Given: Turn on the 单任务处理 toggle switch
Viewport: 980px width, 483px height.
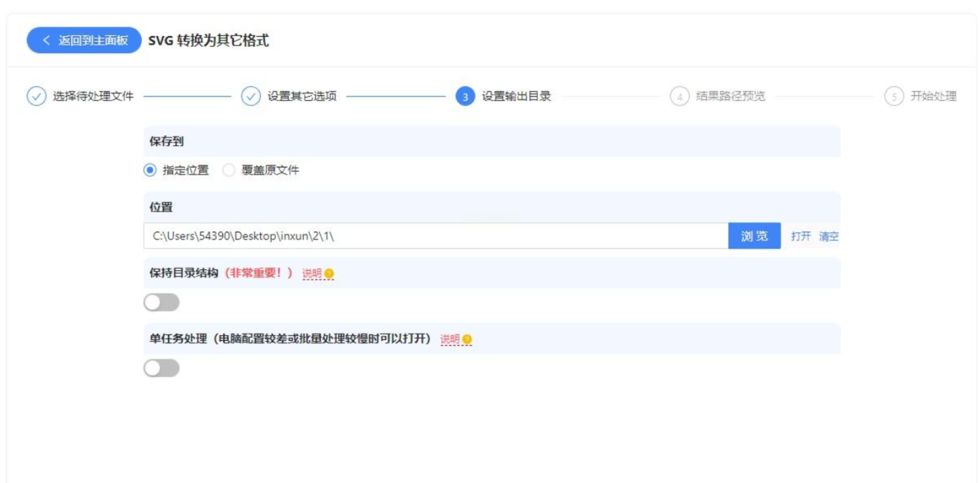Looking at the screenshot, I should 161,368.
